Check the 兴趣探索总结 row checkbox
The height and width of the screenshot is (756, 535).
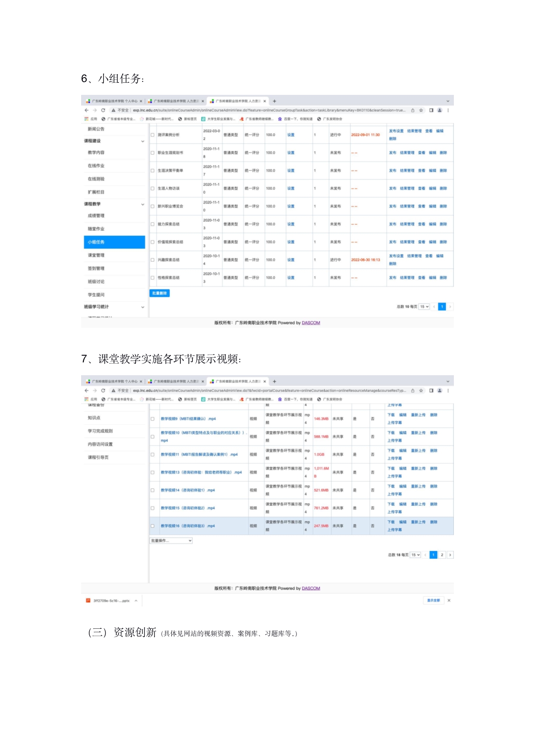pos(153,260)
